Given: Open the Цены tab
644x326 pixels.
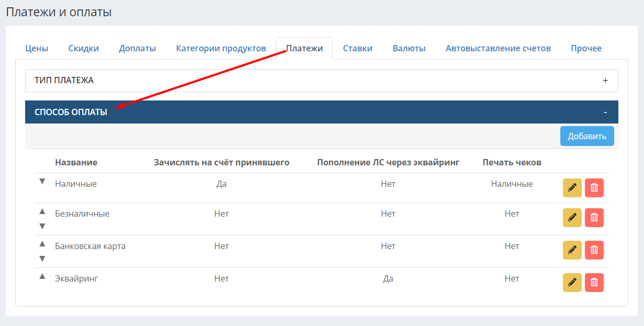Looking at the screenshot, I should point(37,48).
